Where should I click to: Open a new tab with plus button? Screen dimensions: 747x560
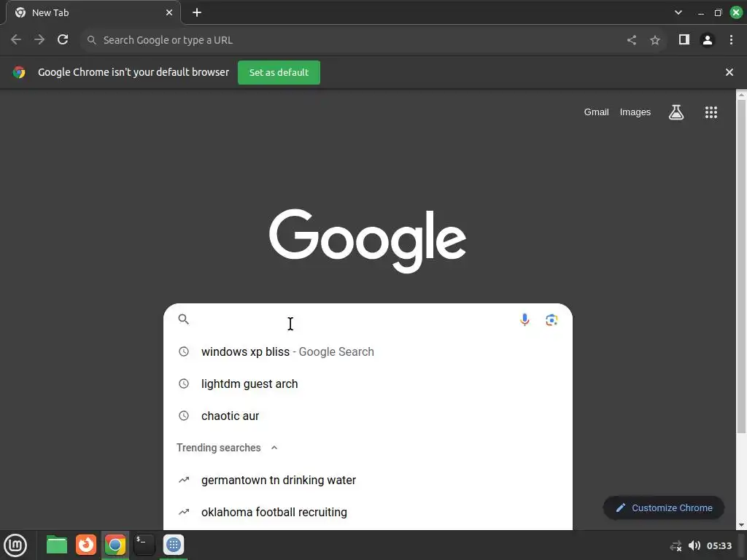pos(197,13)
